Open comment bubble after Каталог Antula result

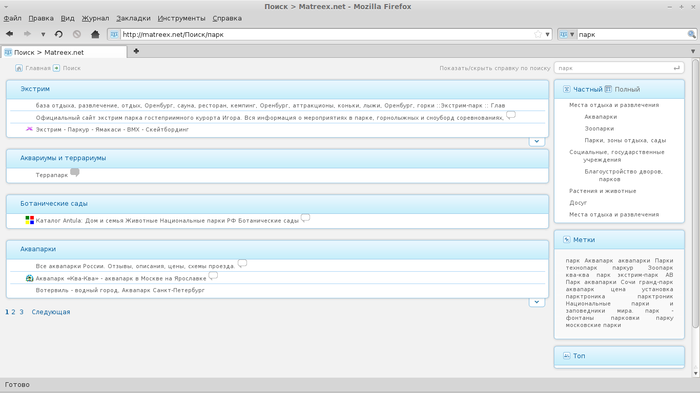click(305, 218)
